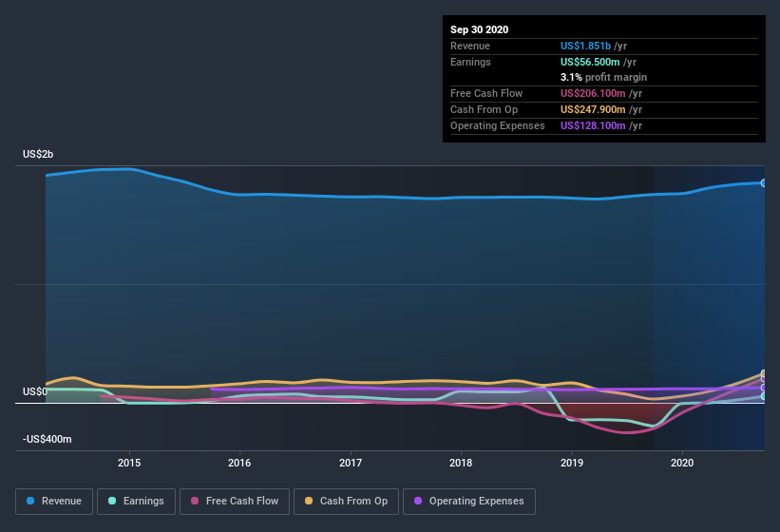Click the 3.1% profit margin text
780x532 pixels.
pos(604,77)
